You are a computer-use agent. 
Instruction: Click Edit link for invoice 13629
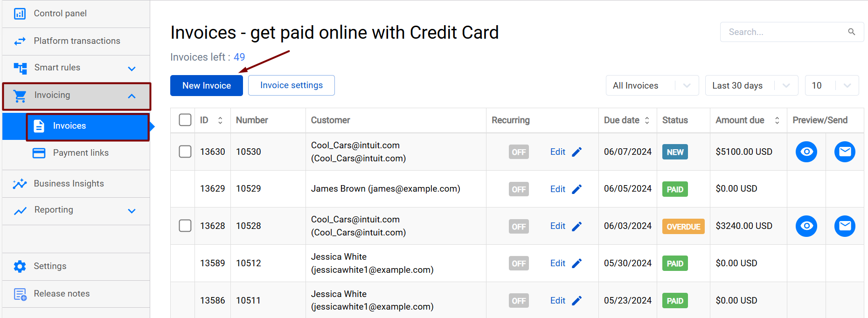(558, 189)
